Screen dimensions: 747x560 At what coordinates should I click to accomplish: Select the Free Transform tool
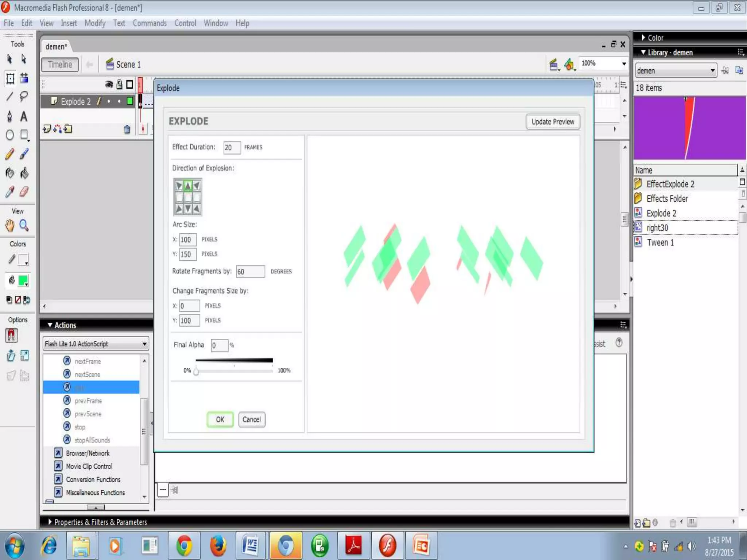coord(10,78)
